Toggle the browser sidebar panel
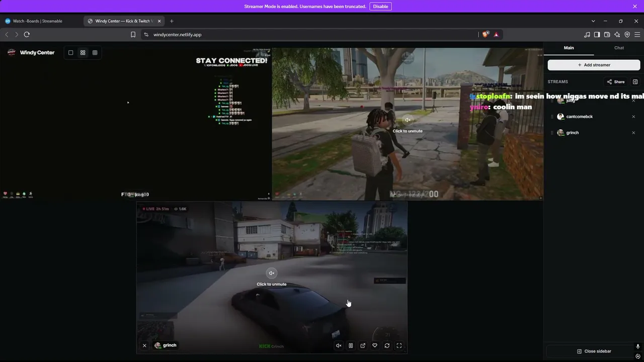The width and height of the screenshot is (644, 362). click(597, 35)
